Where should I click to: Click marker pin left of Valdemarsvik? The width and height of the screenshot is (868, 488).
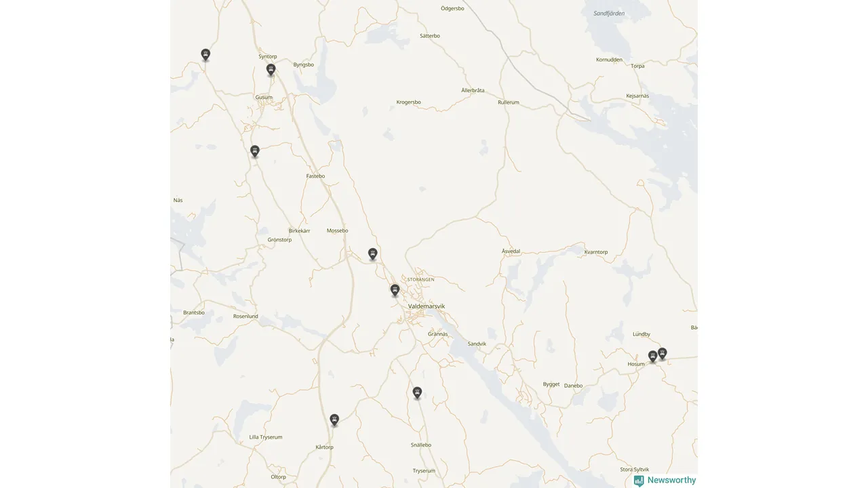(x=395, y=290)
